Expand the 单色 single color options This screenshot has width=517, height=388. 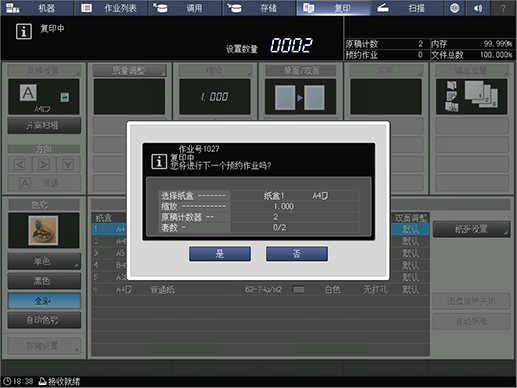pos(44,261)
